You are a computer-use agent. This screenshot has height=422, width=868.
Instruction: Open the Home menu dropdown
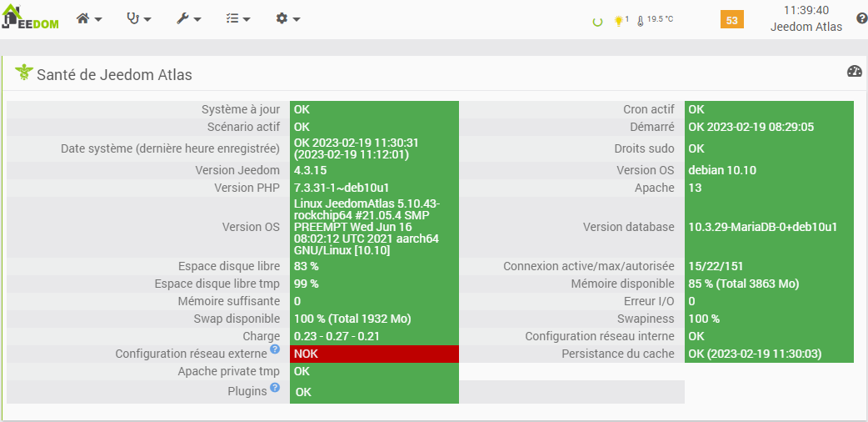pos(88,18)
